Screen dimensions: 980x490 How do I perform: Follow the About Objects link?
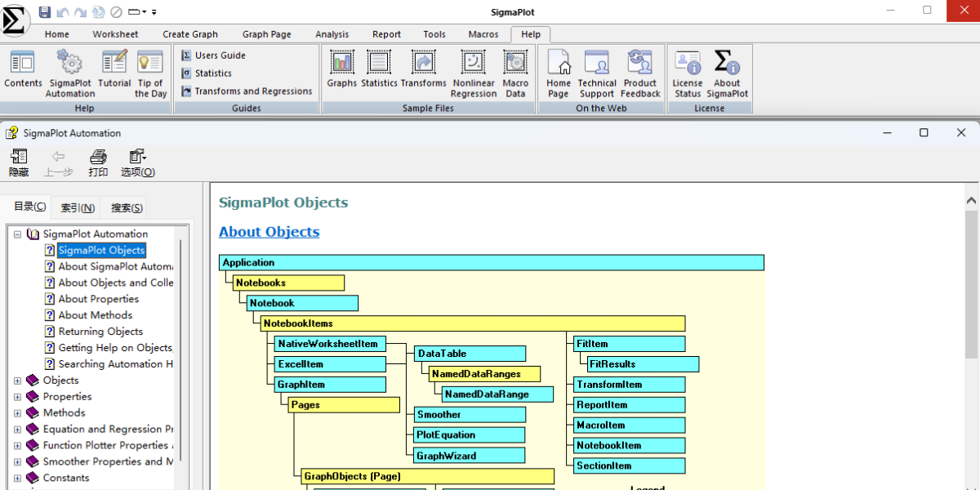(269, 232)
